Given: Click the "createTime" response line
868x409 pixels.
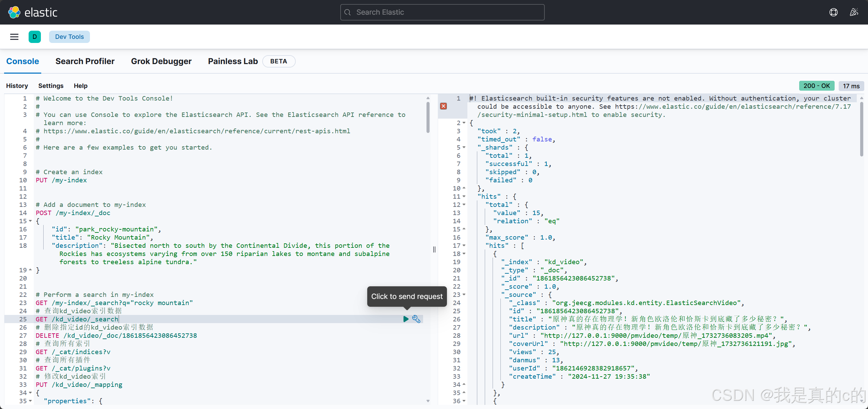Looking at the screenshot, I should coord(579,377).
